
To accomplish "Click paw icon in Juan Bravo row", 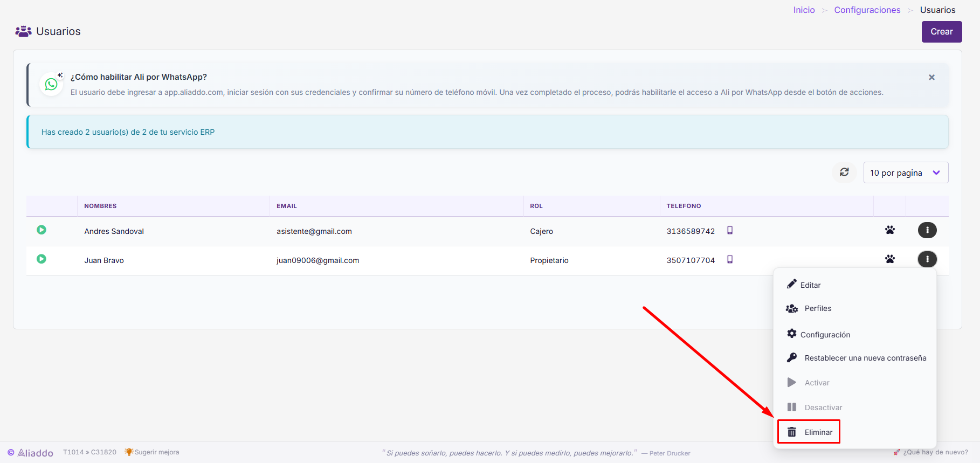I will point(890,259).
